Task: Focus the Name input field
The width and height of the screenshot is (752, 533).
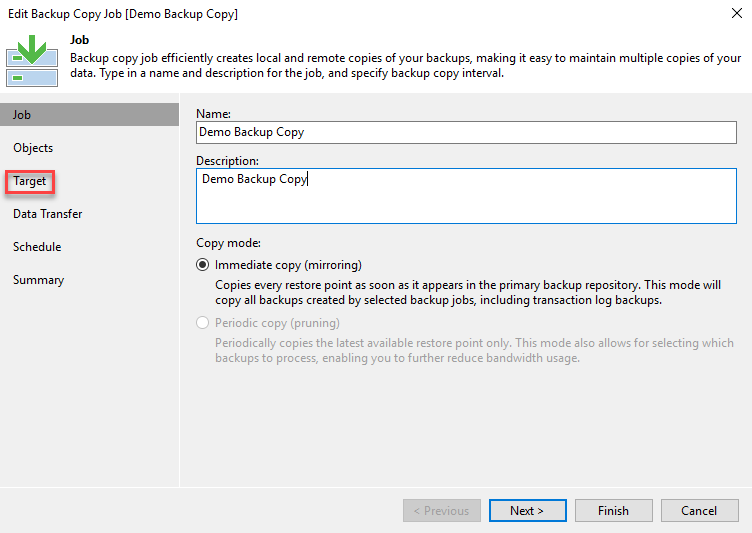Action: [466, 132]
